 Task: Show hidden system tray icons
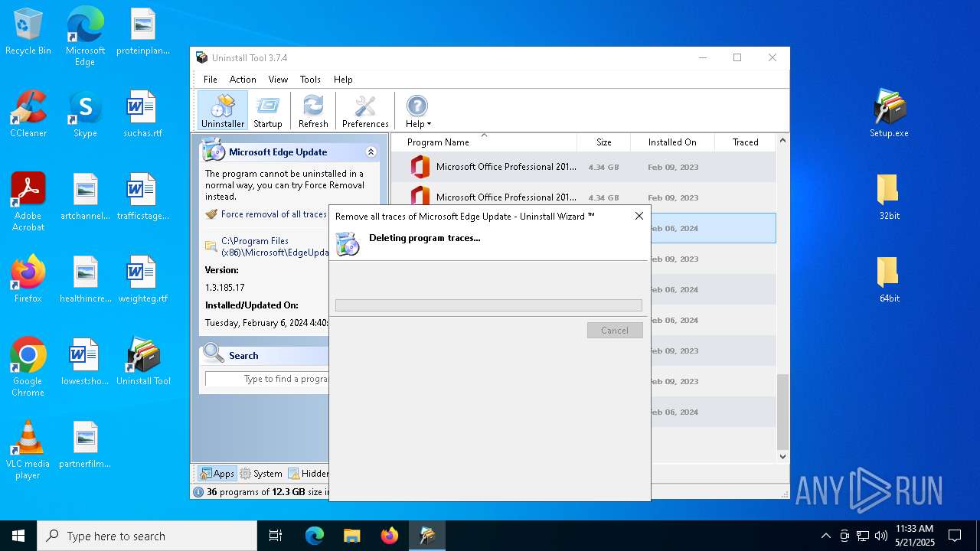coord(825,536)
